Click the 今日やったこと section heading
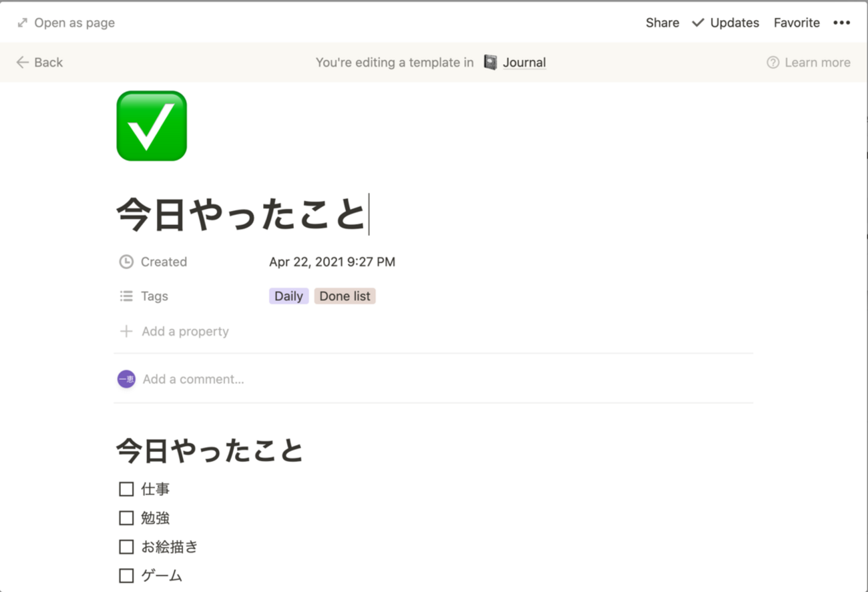The height and width of the screenshot is (592, 868). click(x=210, y=451)
